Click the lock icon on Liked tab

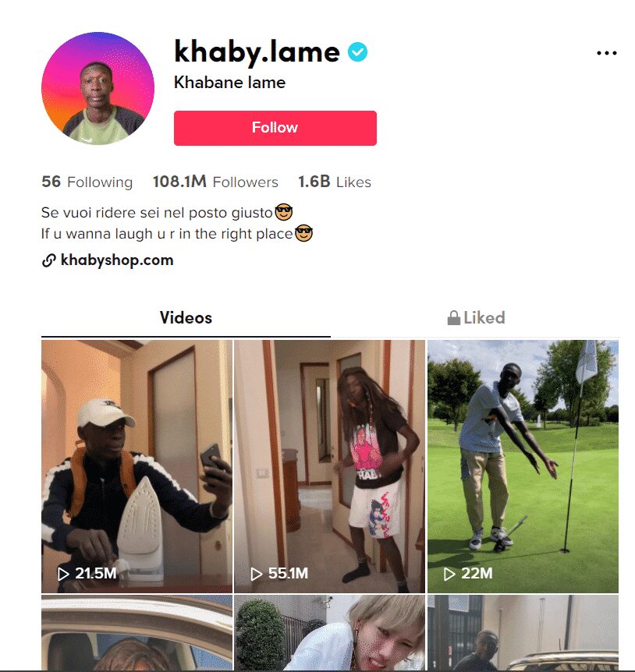454,318
